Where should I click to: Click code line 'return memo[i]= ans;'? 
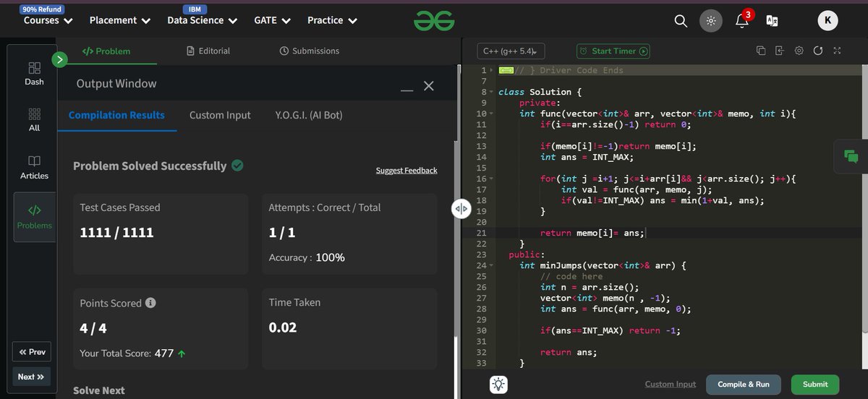[x=592, y=233]
